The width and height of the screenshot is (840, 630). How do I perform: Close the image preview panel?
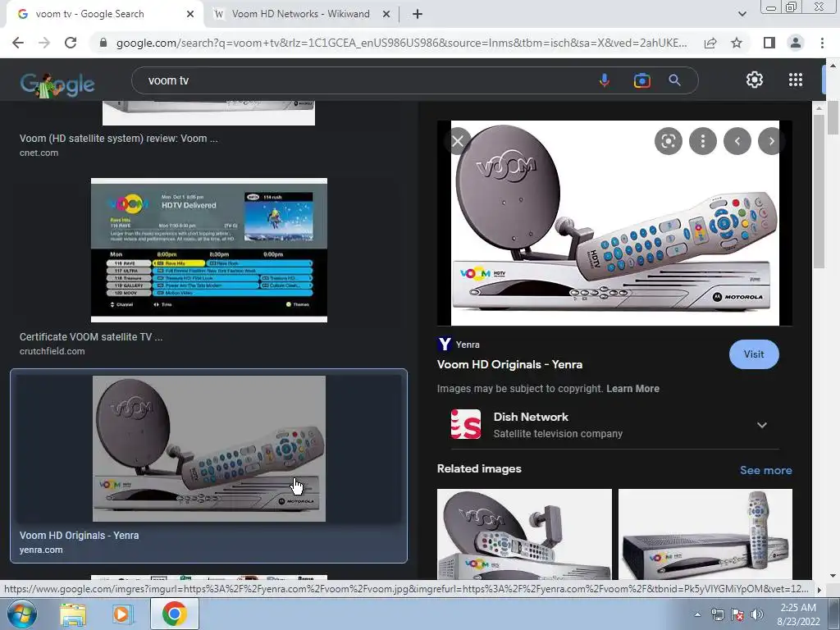tap(458, 141)
